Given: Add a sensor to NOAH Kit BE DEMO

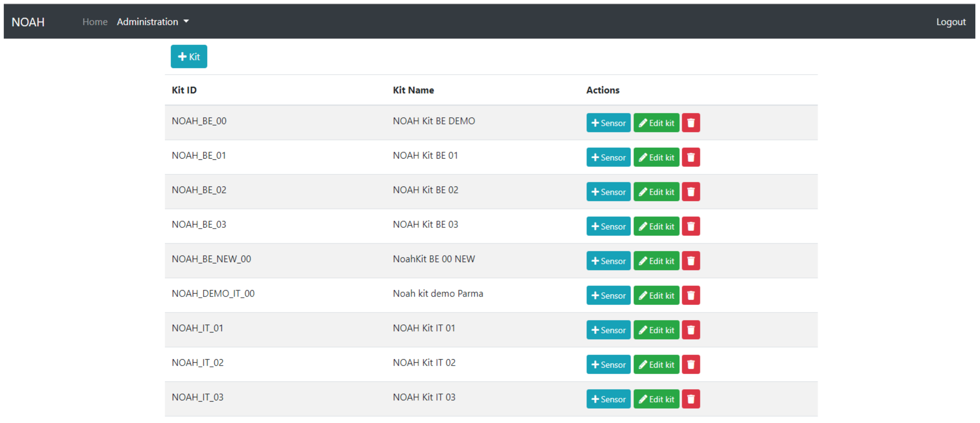Looking at the screenshot, I should 608,123.
